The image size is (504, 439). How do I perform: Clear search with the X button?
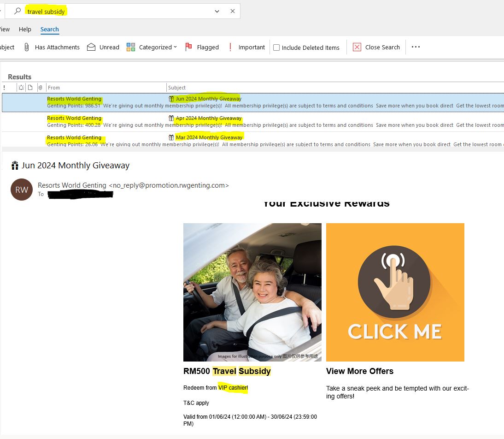[x=232, y=11]
